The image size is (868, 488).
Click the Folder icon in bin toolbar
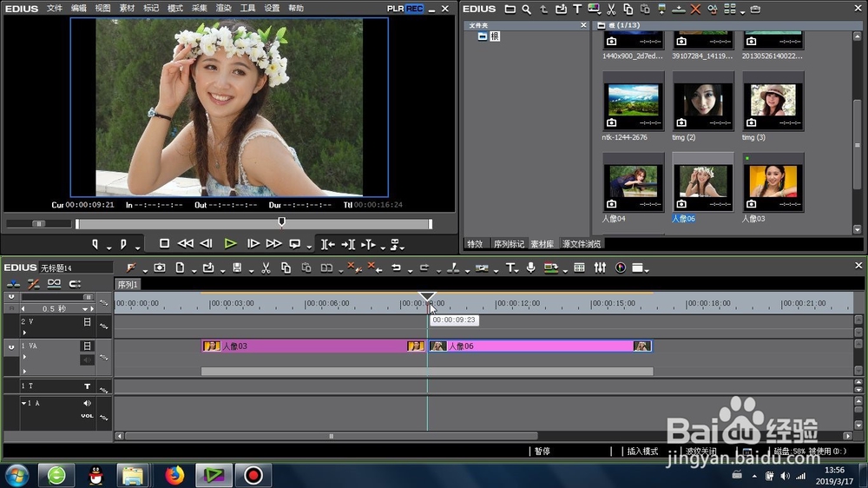(x=510, y=10)
